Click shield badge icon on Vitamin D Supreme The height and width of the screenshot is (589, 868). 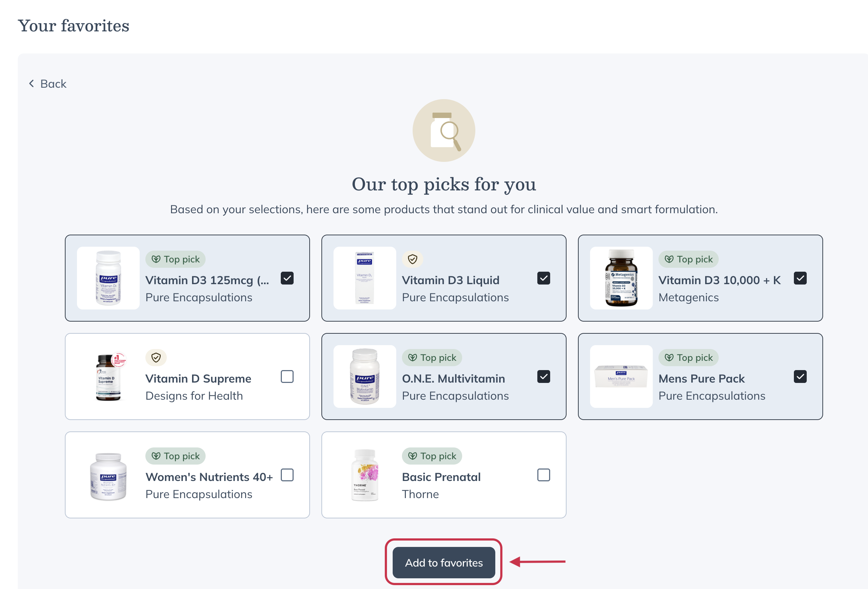pyautogui.click(x=156, y=358)
